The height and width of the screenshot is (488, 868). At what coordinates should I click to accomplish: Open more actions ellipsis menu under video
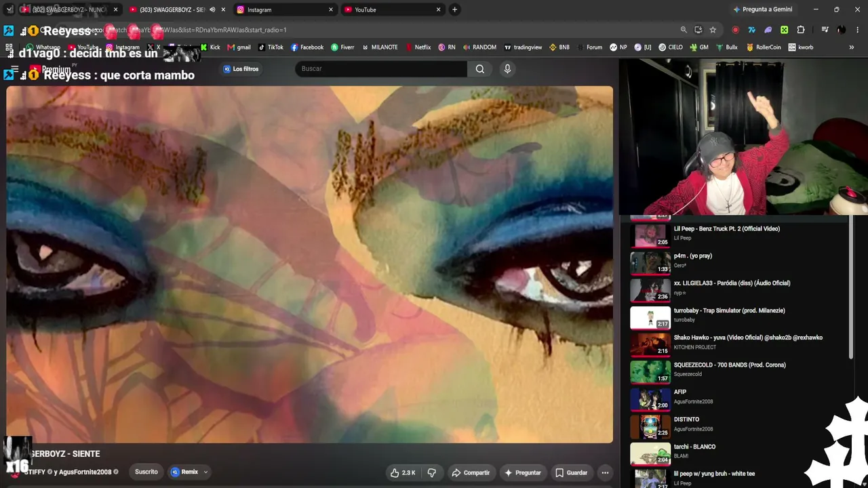(605, 472)
